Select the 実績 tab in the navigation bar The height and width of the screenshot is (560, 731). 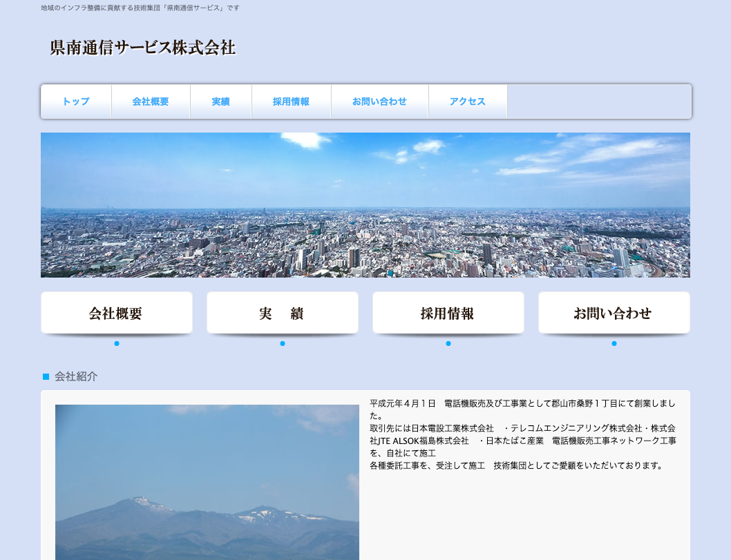click(221, 102)
